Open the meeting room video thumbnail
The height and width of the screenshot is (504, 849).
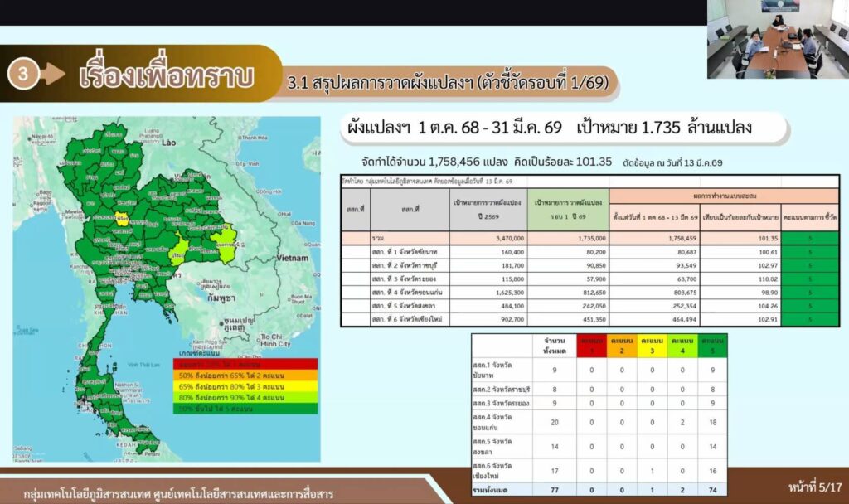pyautogui.click(x=776, y=39)
